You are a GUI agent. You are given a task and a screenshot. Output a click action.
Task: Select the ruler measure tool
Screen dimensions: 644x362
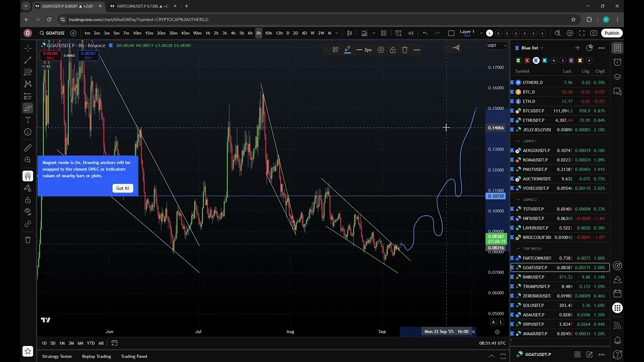point(28,148)
